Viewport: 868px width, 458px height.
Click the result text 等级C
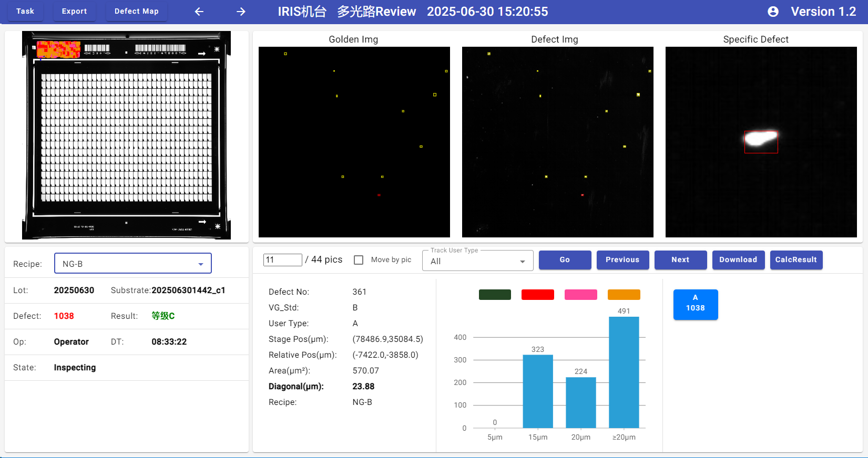(163, 316)
